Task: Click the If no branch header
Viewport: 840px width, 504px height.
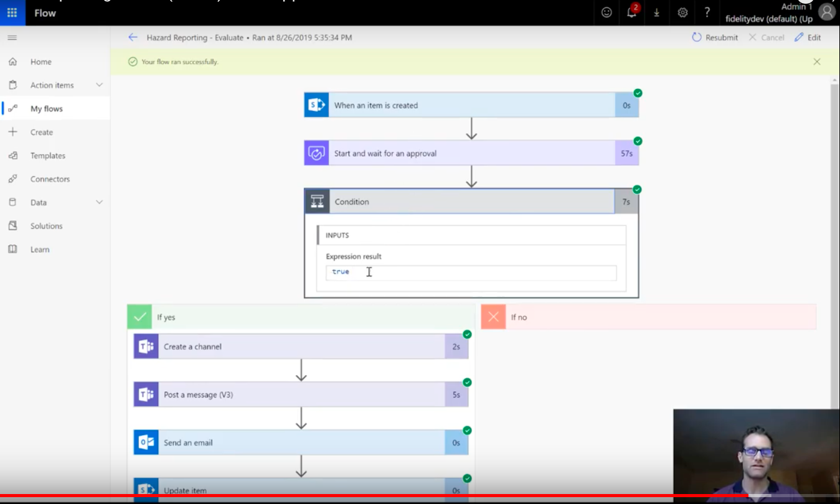Action: pos(648,317)
